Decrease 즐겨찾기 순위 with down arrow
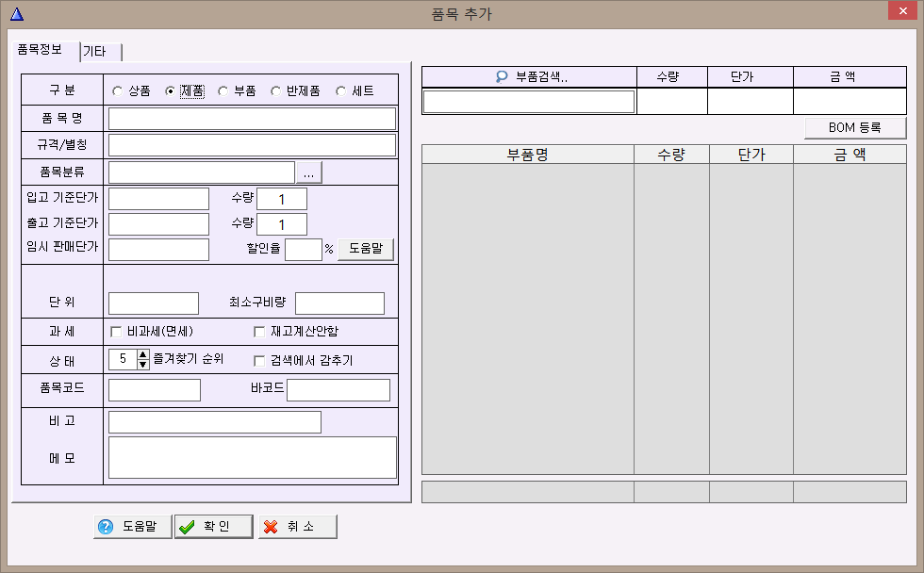This screenshot has height=573, width=924. 142,365
